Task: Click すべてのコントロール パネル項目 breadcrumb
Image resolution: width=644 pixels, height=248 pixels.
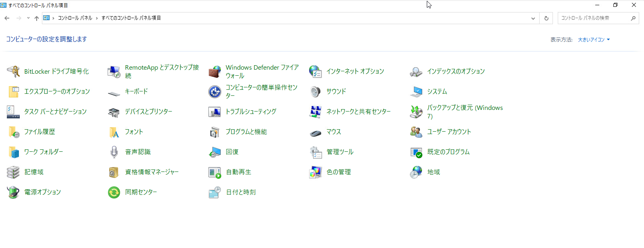Action: pos(131,18)
